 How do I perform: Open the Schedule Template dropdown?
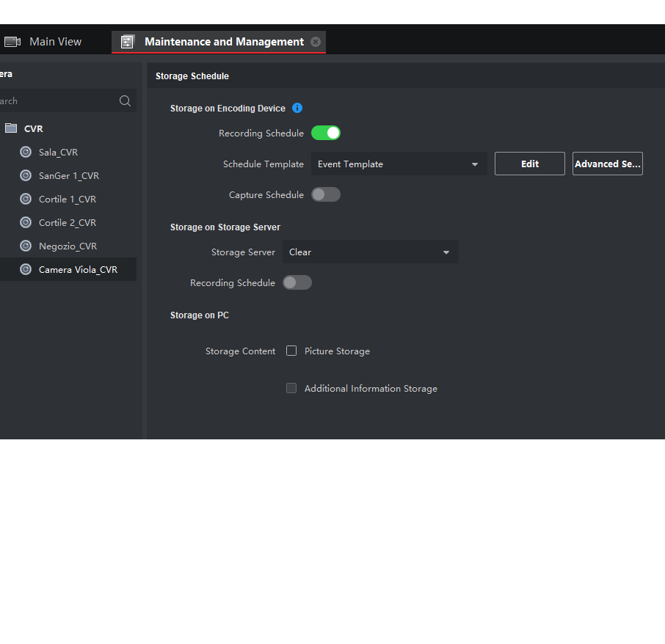[x=399, y=164]
